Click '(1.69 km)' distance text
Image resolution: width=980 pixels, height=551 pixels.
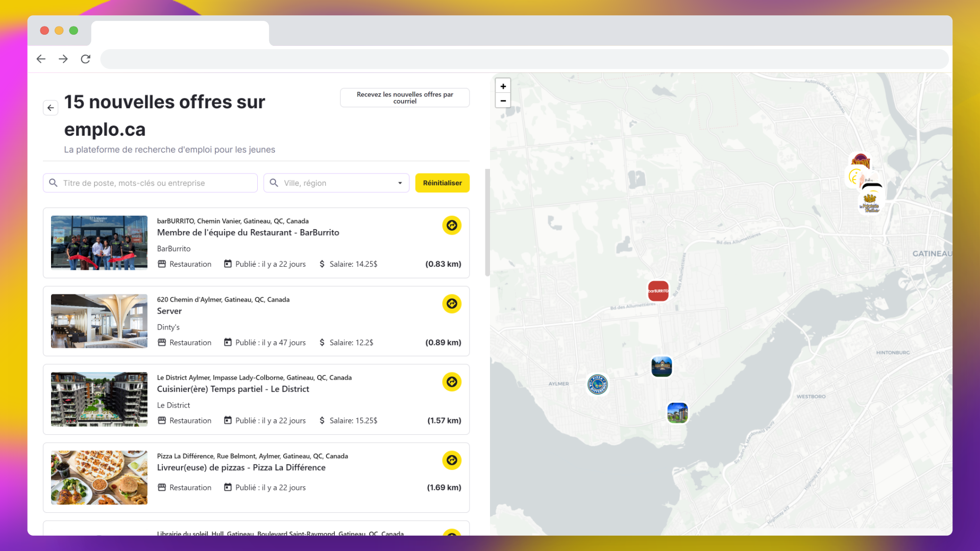point(444,487)
